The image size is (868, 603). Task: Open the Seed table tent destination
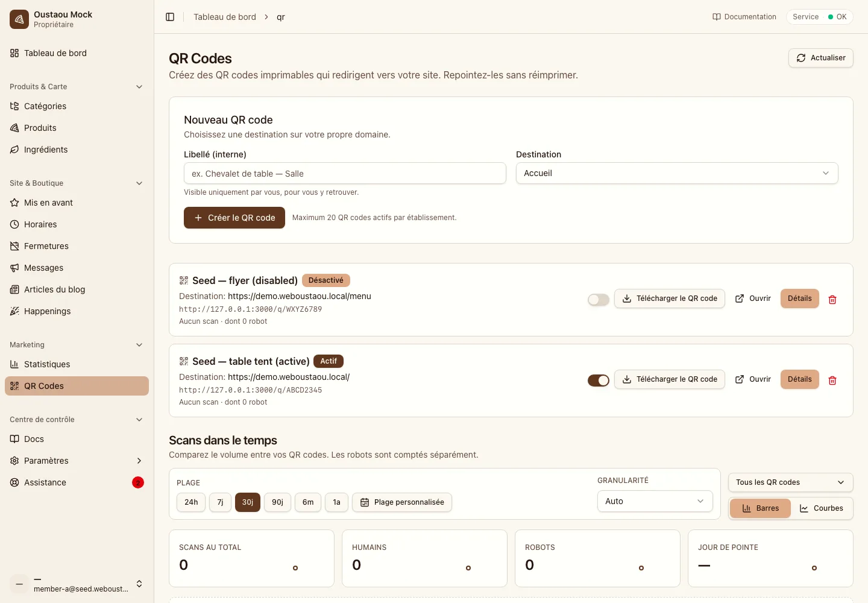[x=753, y=379]
